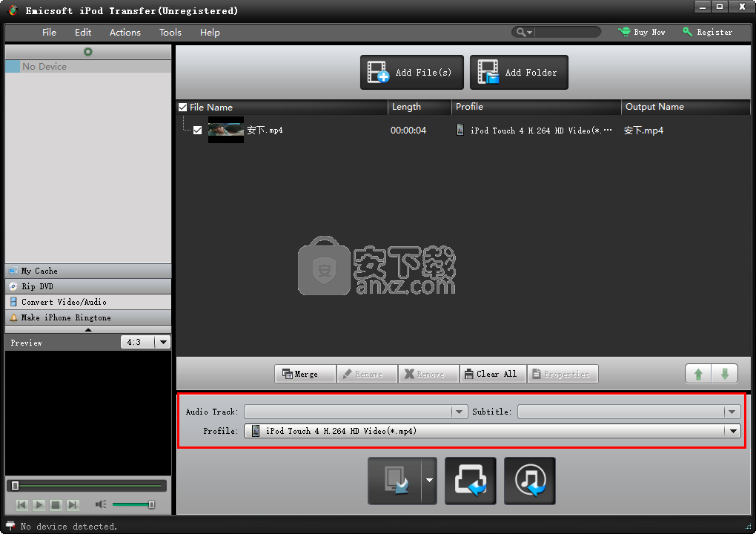
Task: Open the Edit menu
Action: coord(83,33)
